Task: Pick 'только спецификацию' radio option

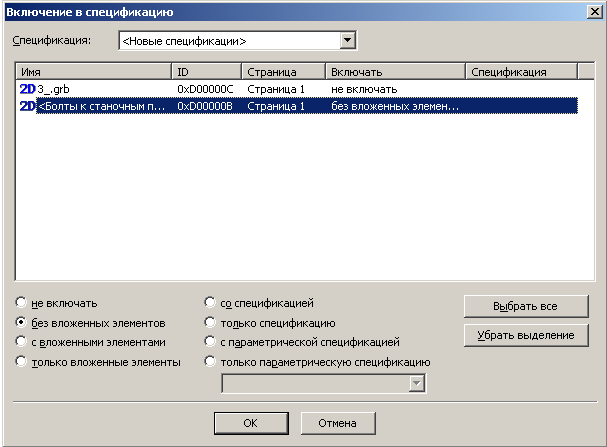Action: [210, 322]
